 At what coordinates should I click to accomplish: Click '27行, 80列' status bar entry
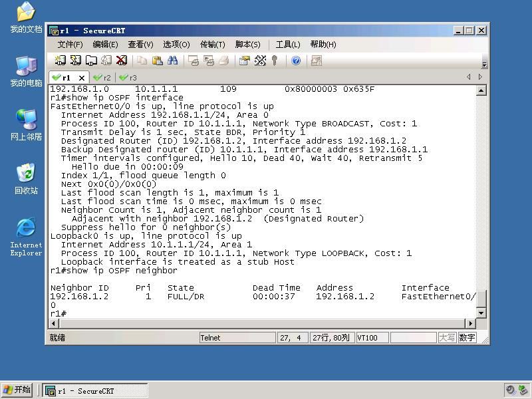pos(331,338)
